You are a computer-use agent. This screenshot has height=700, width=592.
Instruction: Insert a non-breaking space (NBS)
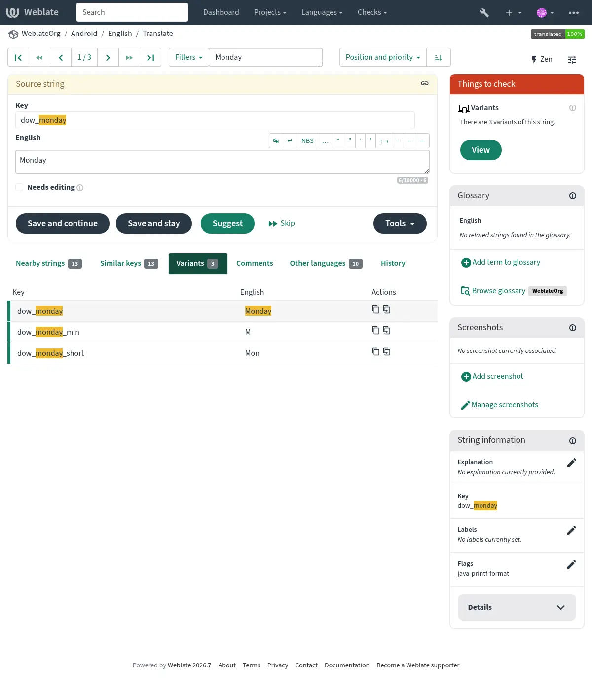pos(307,141)
